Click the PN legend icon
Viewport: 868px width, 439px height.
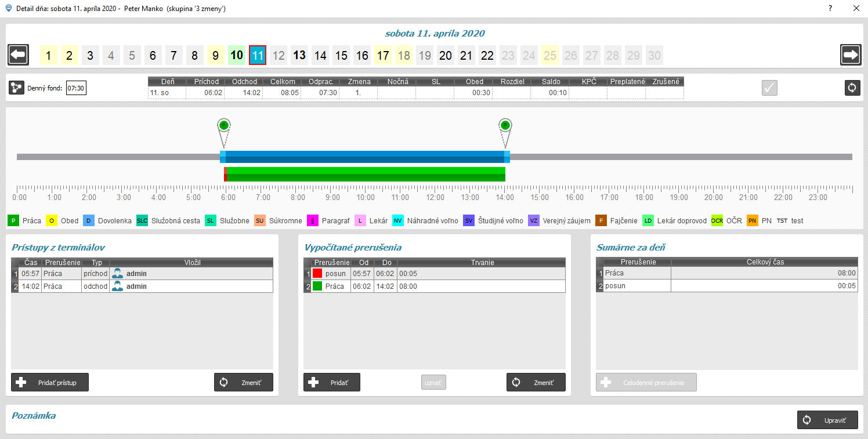click(x=753, y=220)
